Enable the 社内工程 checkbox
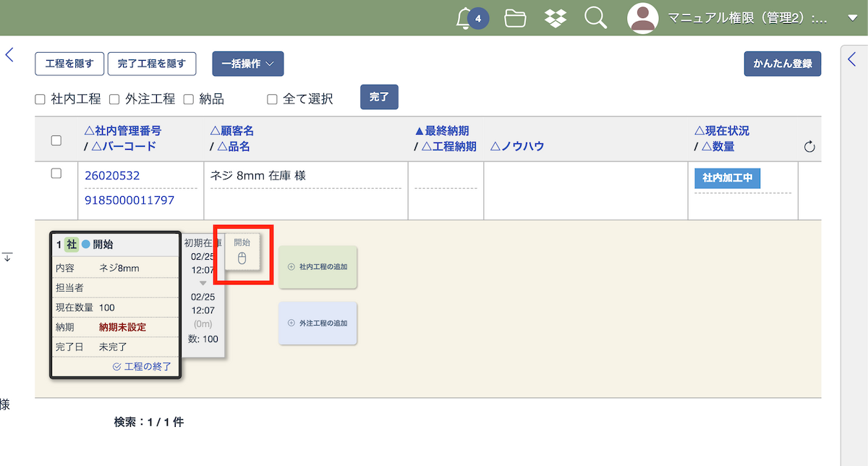The width and height of the screenshot is (868, 466). pyautogui.click(x=41, y=99)
